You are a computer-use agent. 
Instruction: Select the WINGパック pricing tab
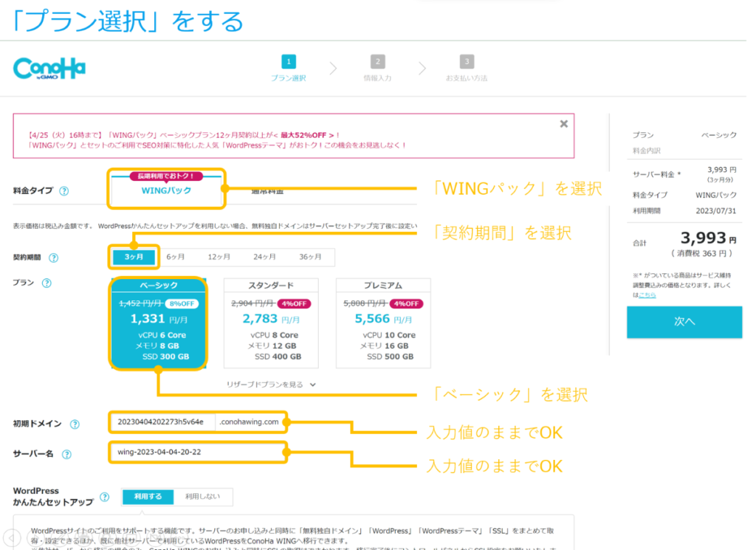click(166, 190)
